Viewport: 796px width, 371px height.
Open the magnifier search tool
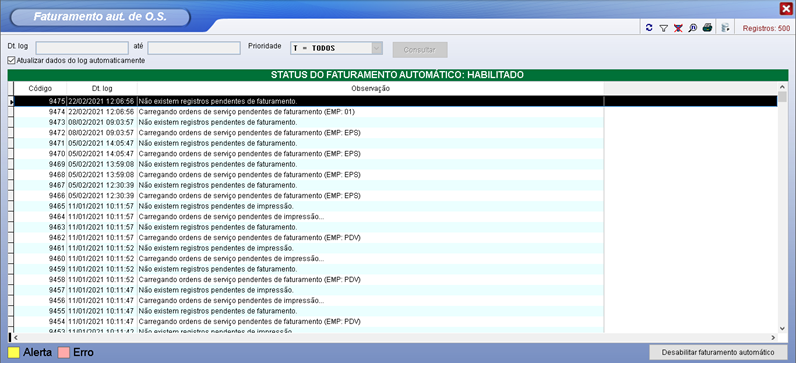tap(692, 28)
